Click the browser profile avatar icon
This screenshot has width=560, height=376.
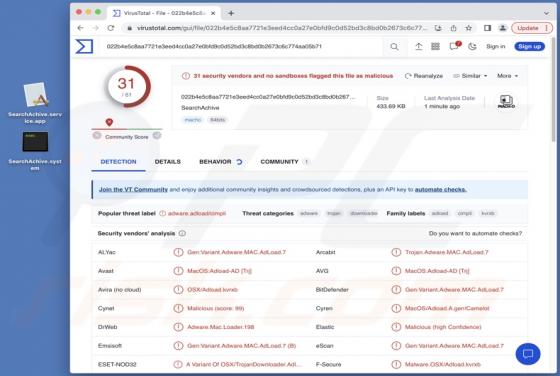point(502,28)
